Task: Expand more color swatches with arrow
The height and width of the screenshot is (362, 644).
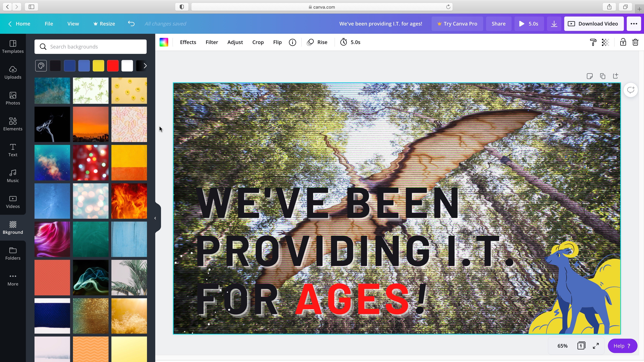Action: pos(145,66)
